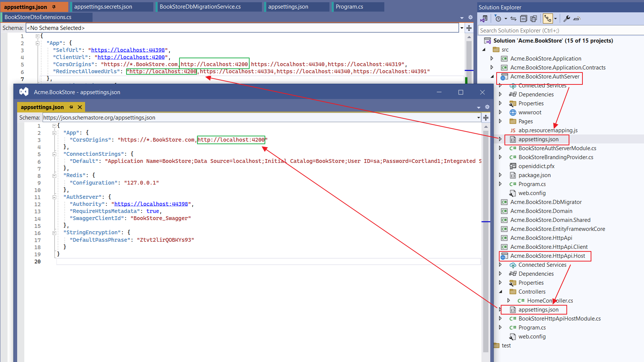The height and width of the screenshot is (362, 644).
Task: Click Sync with Active Document arrows icon
Action: coord(513,18)
